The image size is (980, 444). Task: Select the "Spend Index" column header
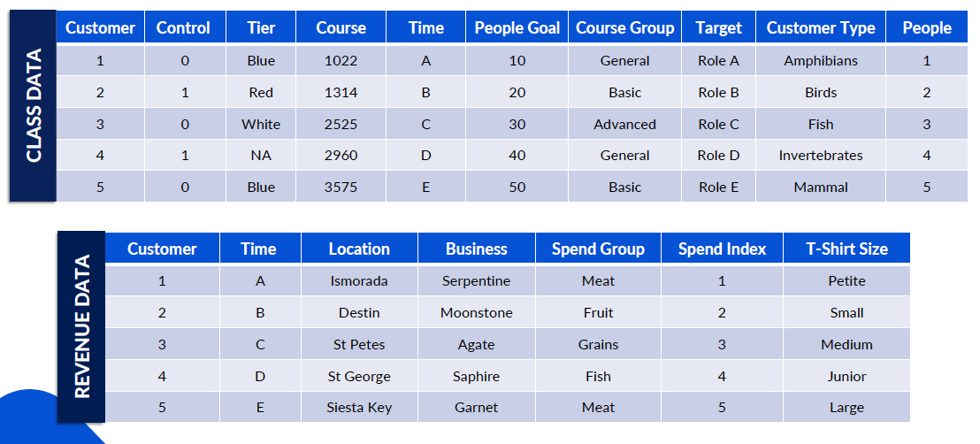click(722, 249)
